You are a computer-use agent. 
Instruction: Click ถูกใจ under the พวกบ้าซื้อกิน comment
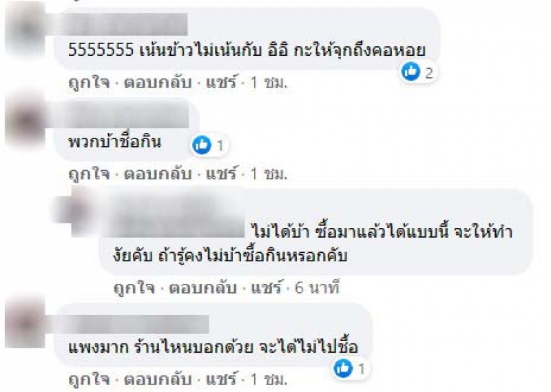[x=90, y=174]
